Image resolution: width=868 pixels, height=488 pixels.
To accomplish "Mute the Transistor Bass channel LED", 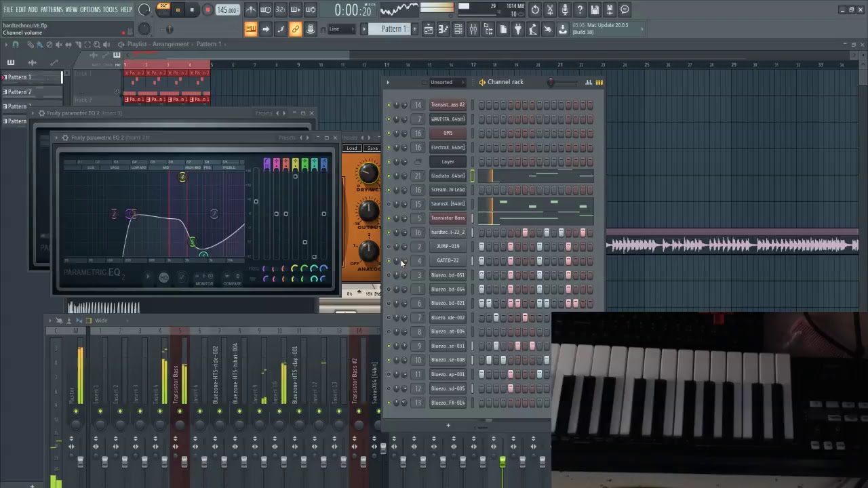I will [389, 218].
